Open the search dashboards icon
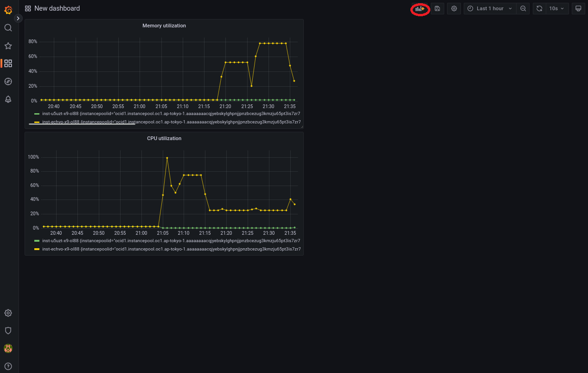Image resolution: width=588 pixels, height=373 pixels. click(8, 28)
